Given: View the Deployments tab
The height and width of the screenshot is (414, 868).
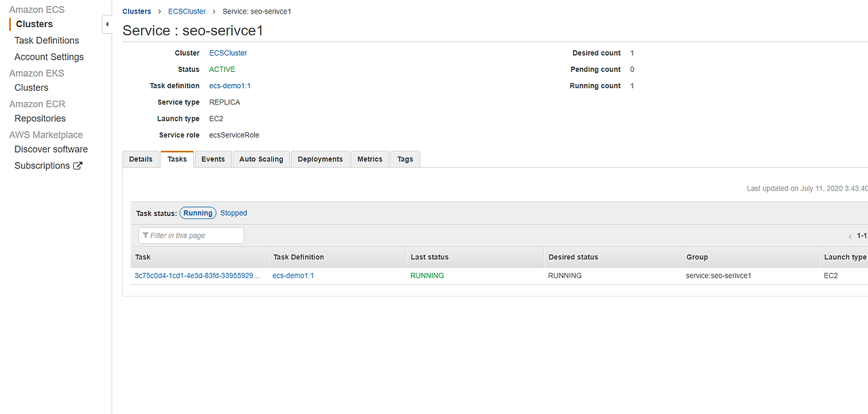Looking at the screenshot, I should pyautogui.click(x=320, y=159).
